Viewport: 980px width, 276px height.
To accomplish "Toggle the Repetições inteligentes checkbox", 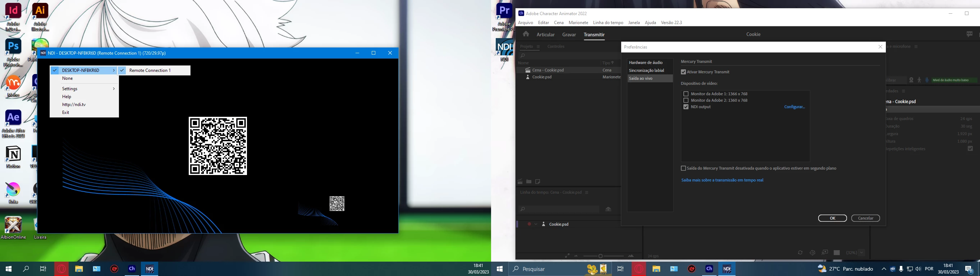I will tap(970, 149).
